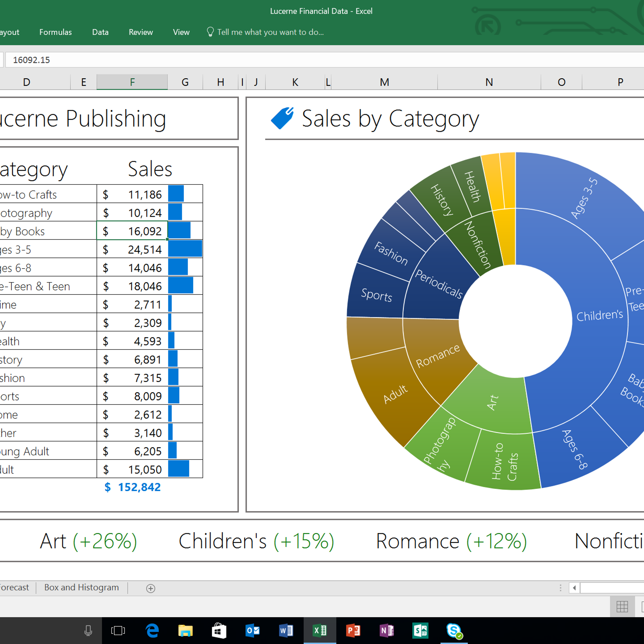Open File Explorer from the taskbar
Viewport: 644px width, 644px height.
click(x=185, y=630)
